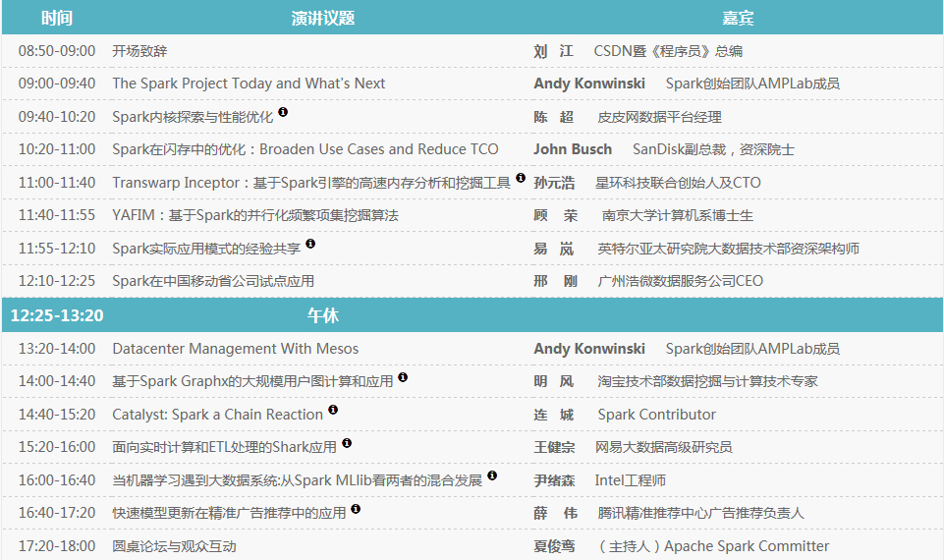Select the 08:50-09:00 time cell
Screen dimensions: 944x560
[57, 50]
